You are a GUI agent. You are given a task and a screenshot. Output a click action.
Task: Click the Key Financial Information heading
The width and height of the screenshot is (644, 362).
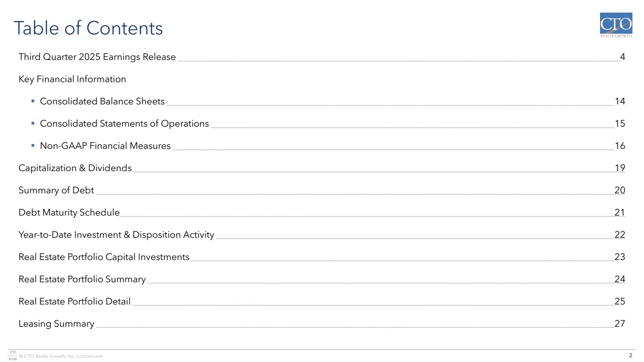click(x=72, y=79)
